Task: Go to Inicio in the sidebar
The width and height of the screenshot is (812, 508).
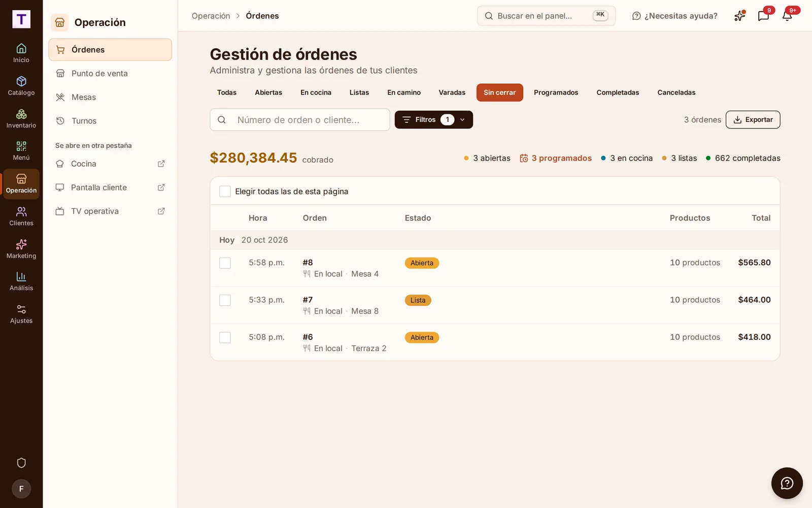Action: (x=21, y=53)
